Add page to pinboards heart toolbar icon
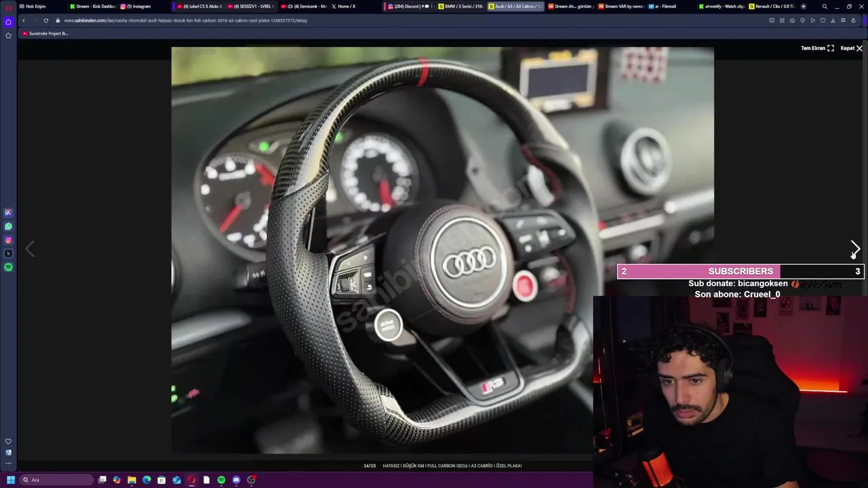 click(x=823, y=20)
